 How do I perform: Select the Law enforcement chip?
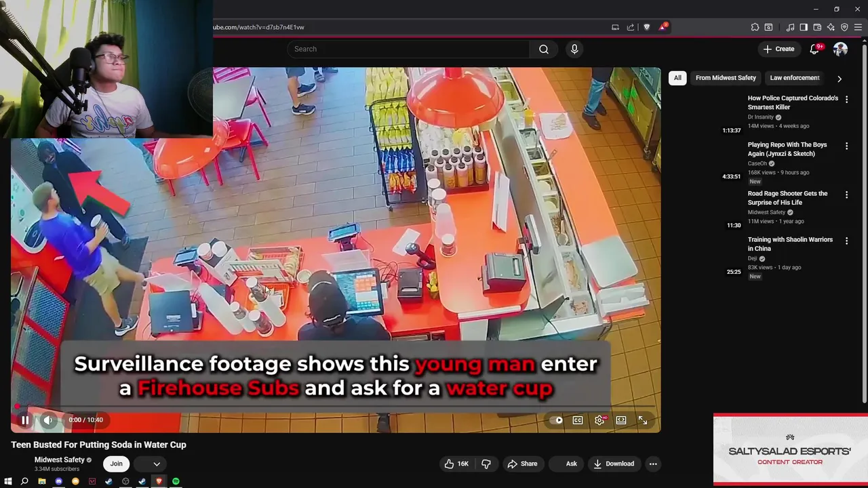pos(795,78)
